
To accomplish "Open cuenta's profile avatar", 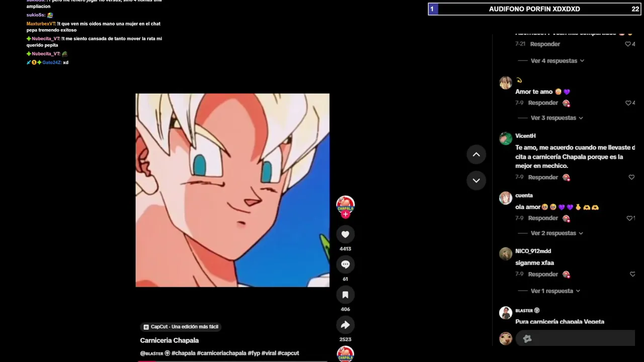I will (x=506, y=198).
